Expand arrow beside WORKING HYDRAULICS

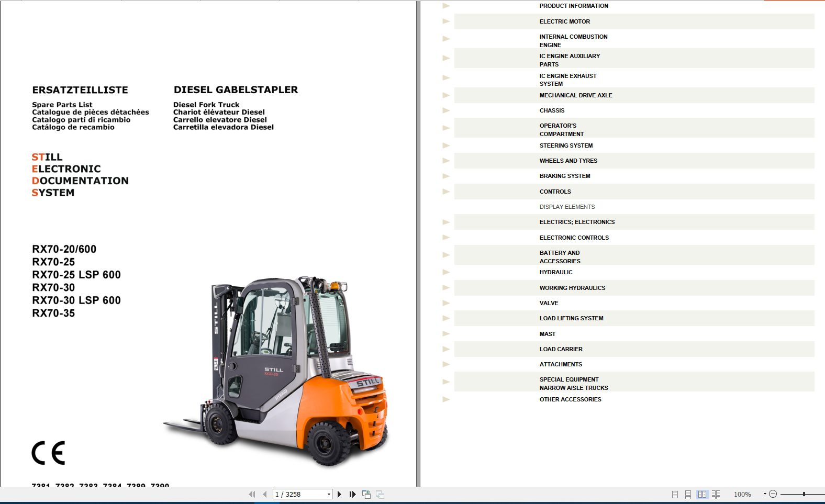446,288
